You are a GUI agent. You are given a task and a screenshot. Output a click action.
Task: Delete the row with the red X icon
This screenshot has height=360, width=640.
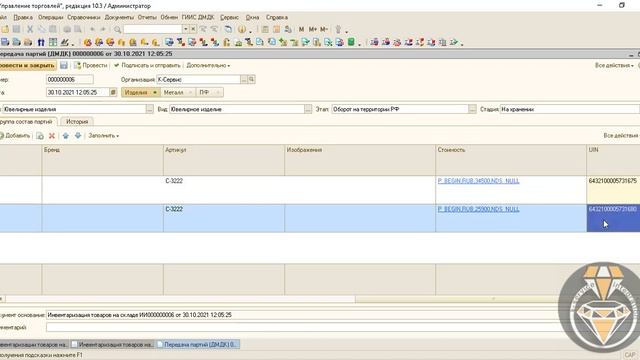tap(52, 136)
